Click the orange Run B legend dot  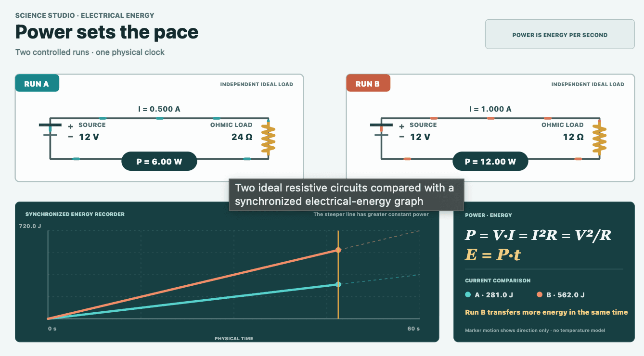point(540,295)
